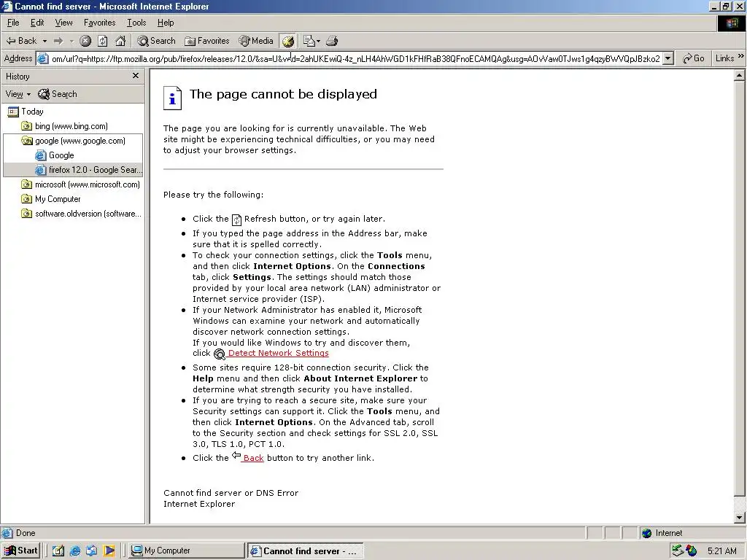Screen dimensions: 747x560
Task: Click the second system tray icon
Action: pyautogui.click(x=692, y=551)
